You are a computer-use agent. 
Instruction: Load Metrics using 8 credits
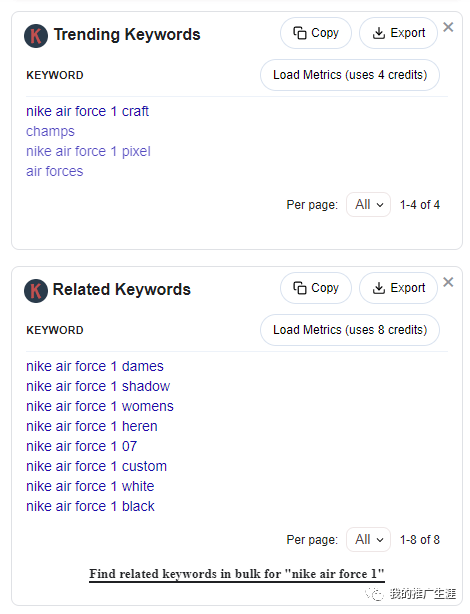coord(350,330)
